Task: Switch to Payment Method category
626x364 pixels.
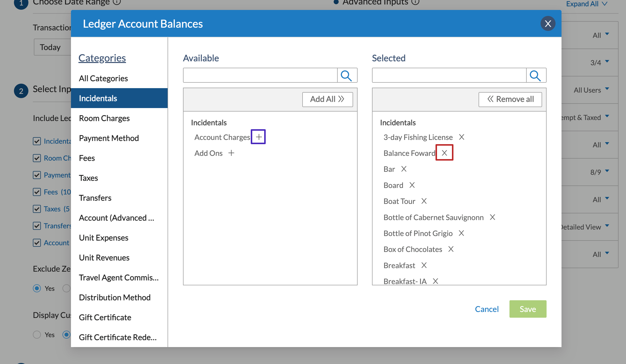Action: point(109,138)
